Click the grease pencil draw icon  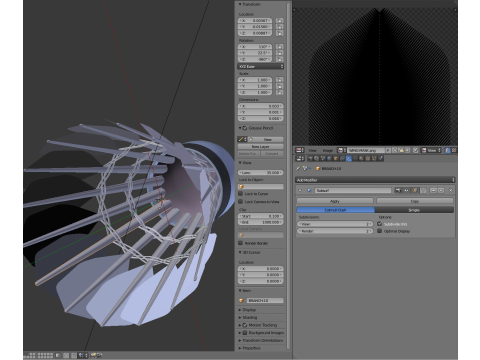[241, 139]
